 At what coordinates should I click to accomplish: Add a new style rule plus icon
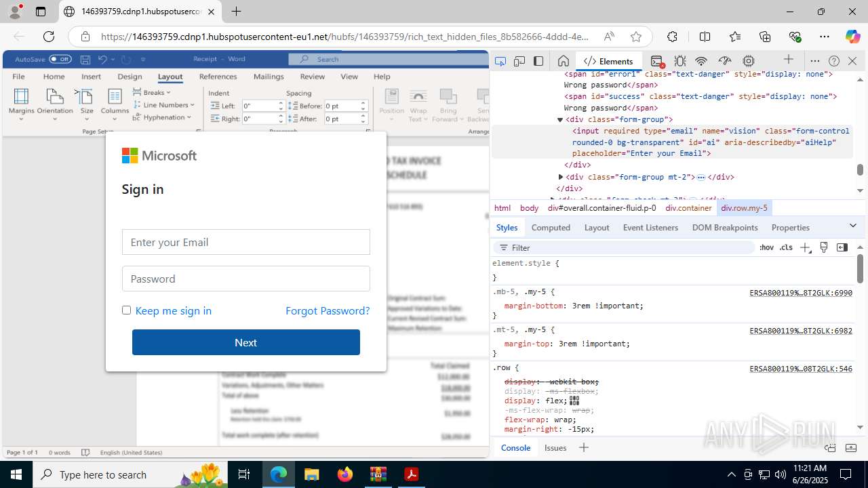click(805, 247)
